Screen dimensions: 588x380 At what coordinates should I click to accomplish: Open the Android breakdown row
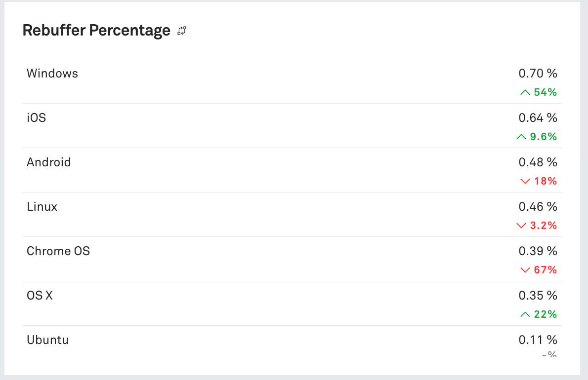49,162
